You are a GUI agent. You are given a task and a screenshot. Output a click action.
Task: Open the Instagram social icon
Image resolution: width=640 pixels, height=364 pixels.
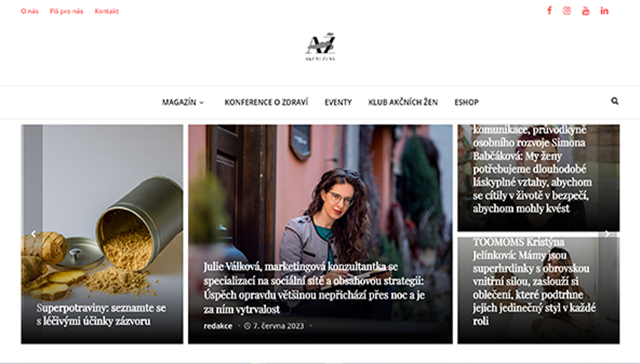tap(567, 11)
